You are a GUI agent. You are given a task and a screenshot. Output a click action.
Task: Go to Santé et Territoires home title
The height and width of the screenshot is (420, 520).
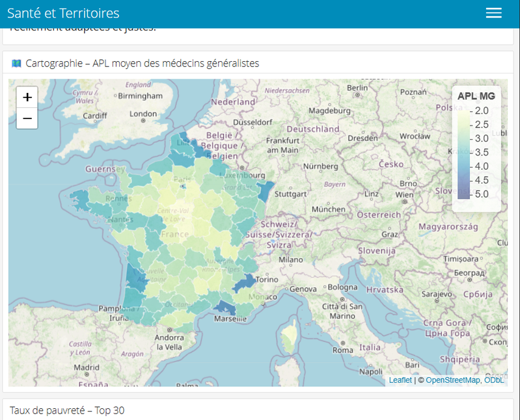coord(63,13)
